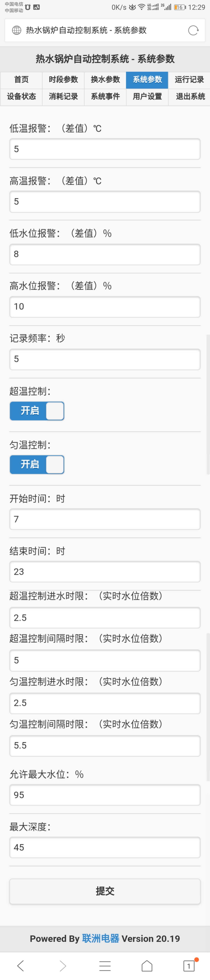
Task: Click the 低温报警 value field
Action: click(x=105, y=149)
